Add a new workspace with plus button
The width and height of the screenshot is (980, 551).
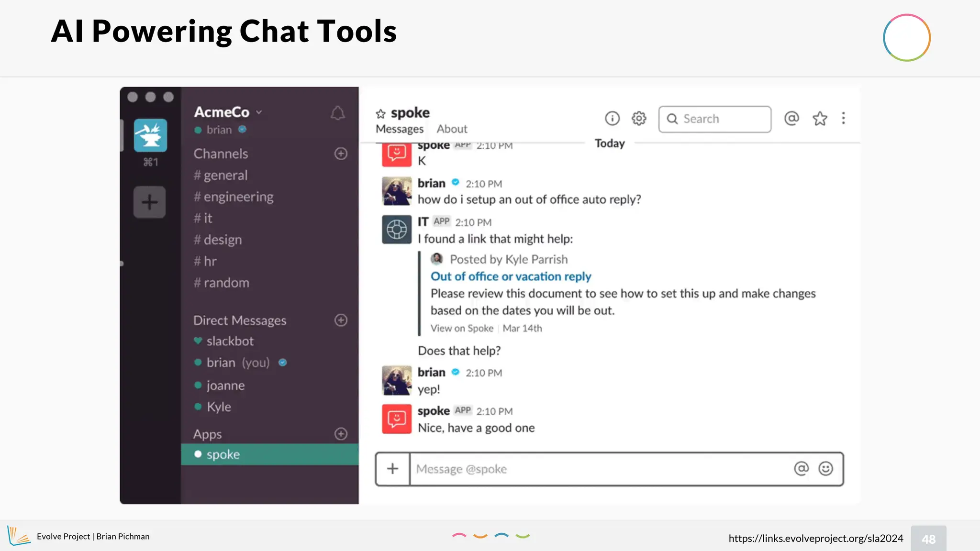[x=150, y=202]
